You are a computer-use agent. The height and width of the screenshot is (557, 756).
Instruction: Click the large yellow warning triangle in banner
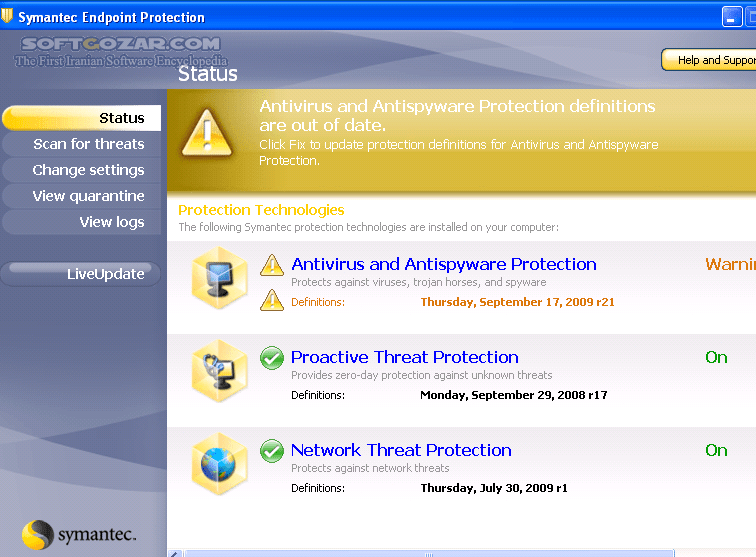(x=207, y=133)
